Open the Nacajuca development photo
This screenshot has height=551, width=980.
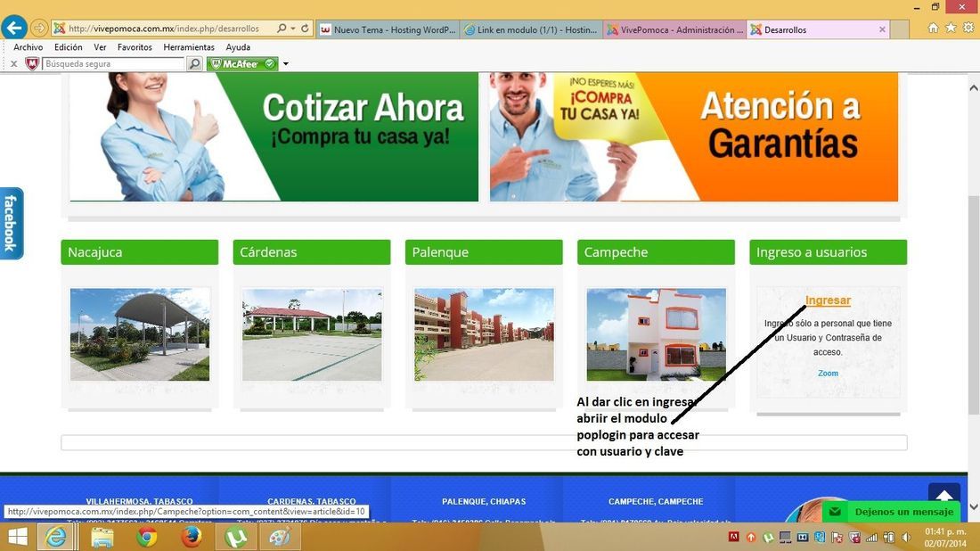(140, 334)
